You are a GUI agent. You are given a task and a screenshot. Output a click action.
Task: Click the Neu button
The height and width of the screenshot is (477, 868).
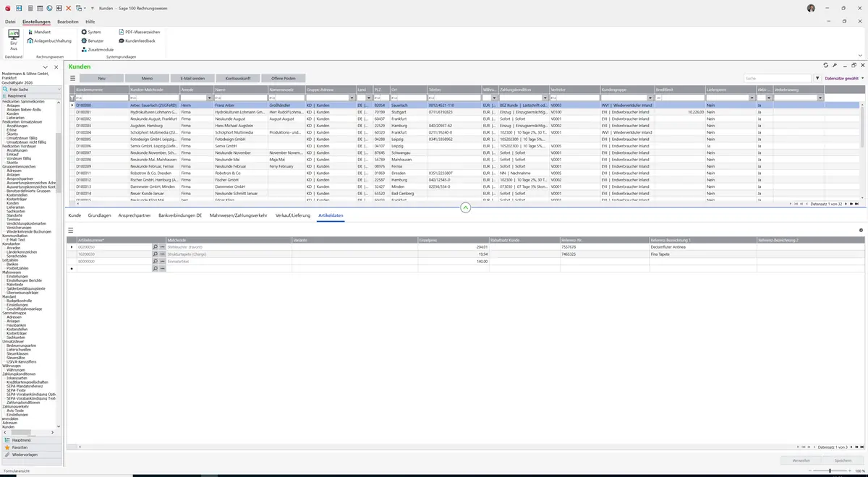point(101,78)
